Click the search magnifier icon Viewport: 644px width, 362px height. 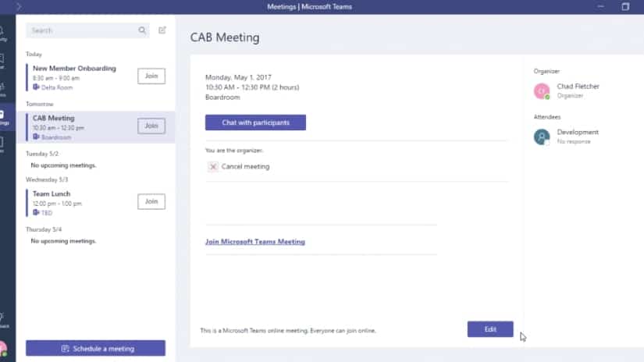pyautogui.click(x=142, y=30)
